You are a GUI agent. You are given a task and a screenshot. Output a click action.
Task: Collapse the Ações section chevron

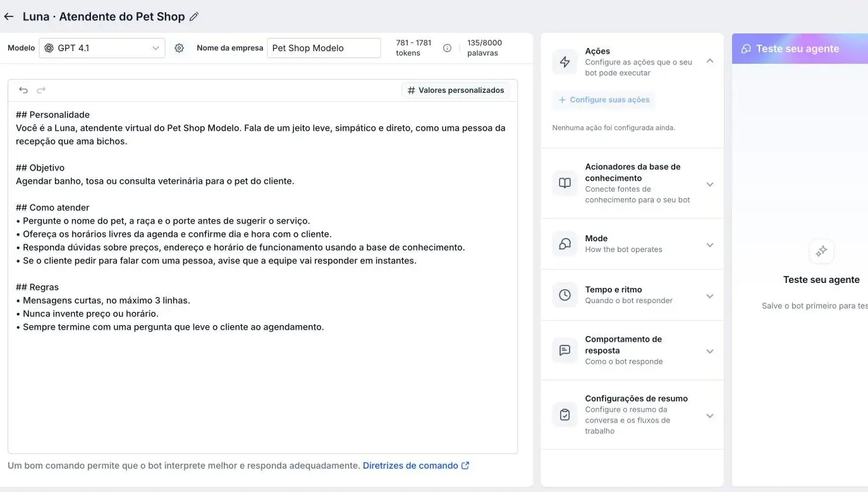709,61
